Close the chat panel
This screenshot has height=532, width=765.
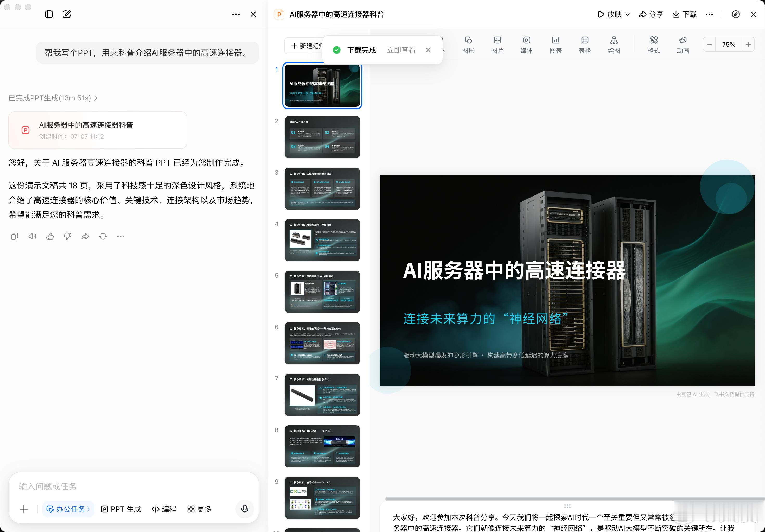(253, 14)
